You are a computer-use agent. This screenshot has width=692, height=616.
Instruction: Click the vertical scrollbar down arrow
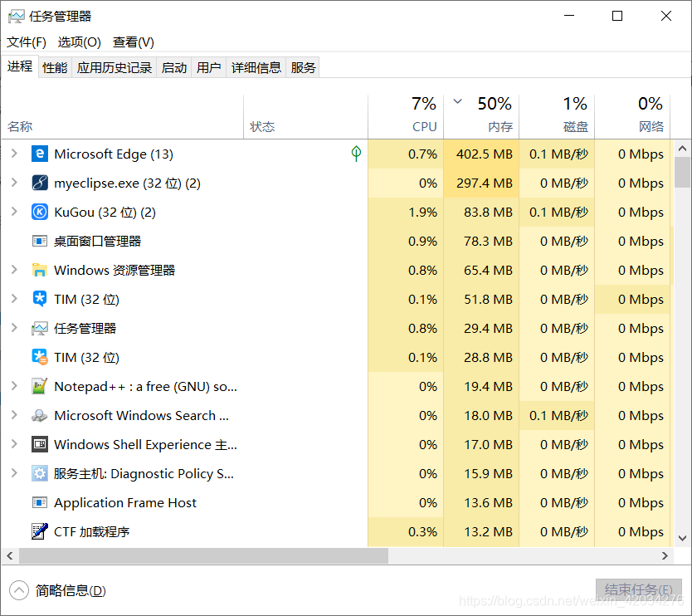pos(682,538)
